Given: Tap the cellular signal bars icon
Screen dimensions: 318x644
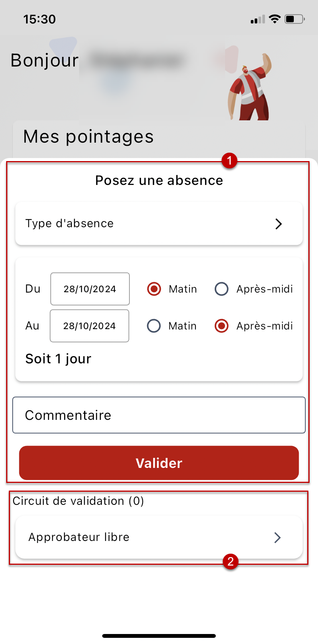Looking at the screenshot, I should coord(258,19).
